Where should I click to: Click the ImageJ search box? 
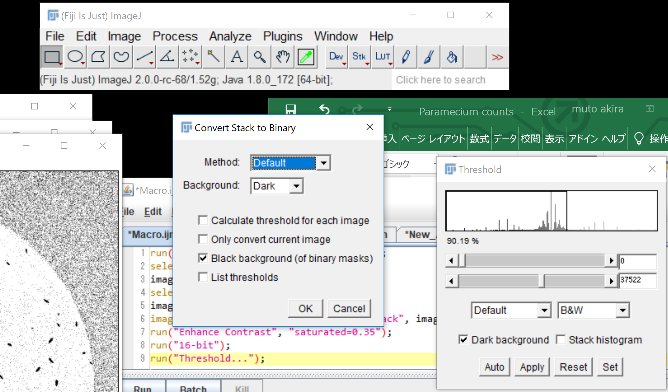pos(450,80)
